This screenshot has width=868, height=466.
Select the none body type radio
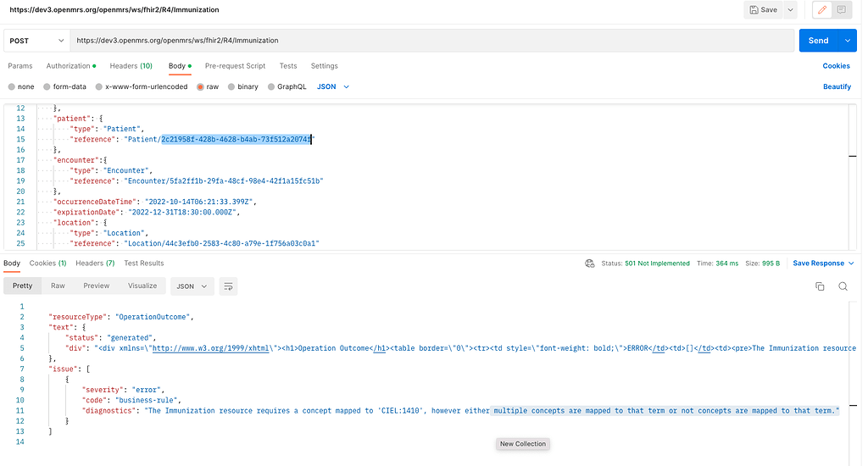[x=12, y=86]
